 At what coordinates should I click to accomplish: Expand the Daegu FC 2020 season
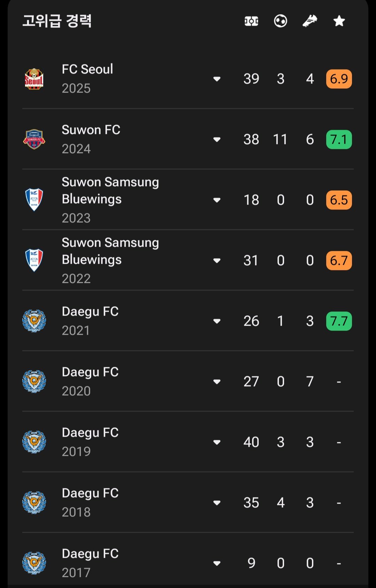[x=217, y=382]
